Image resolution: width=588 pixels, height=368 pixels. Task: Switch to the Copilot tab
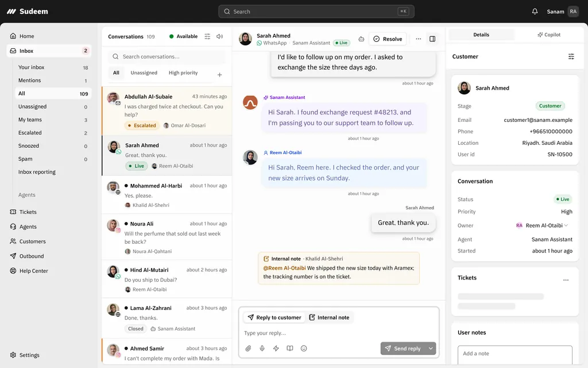(548, 34)
